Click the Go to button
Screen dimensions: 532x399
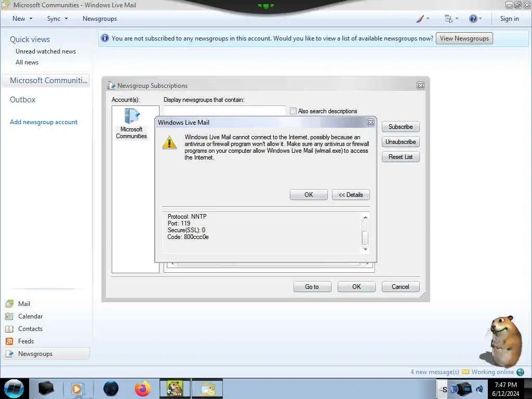tap(312, 287)
